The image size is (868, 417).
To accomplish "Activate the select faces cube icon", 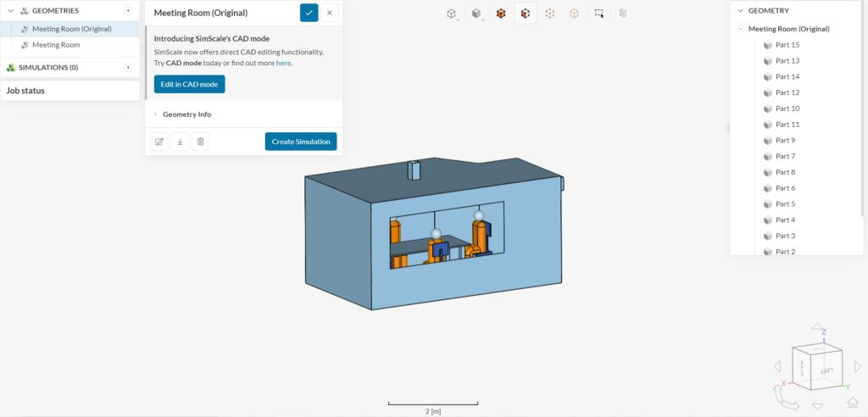I will click(x=526, y=14).
